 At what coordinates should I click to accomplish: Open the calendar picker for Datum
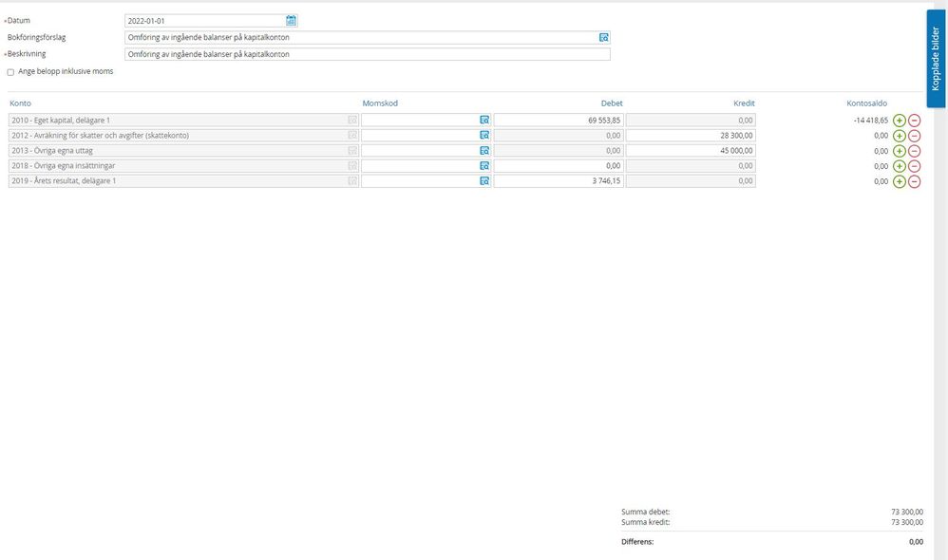click(x=292, y=21)
